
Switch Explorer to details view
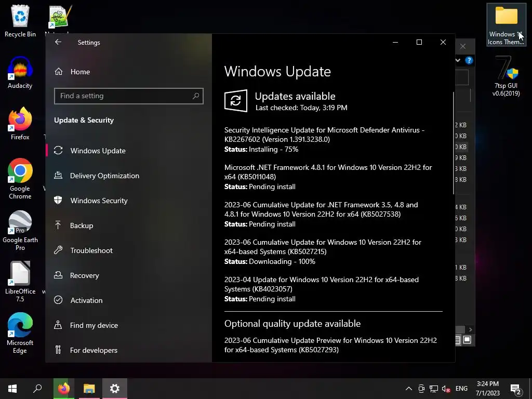click(457, 340)
